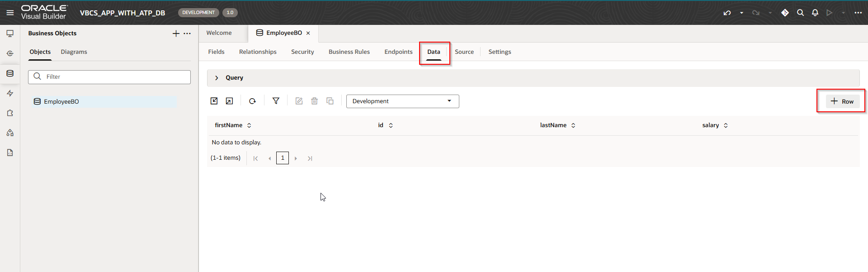Open the Development environment dropdown
868x272 pixels.
pos(402,101)
